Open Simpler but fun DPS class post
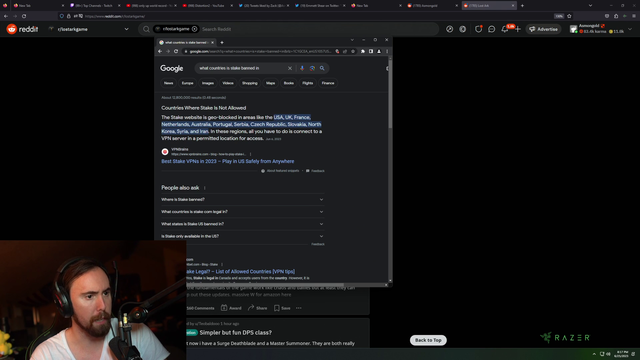 [x=236, y=333]
